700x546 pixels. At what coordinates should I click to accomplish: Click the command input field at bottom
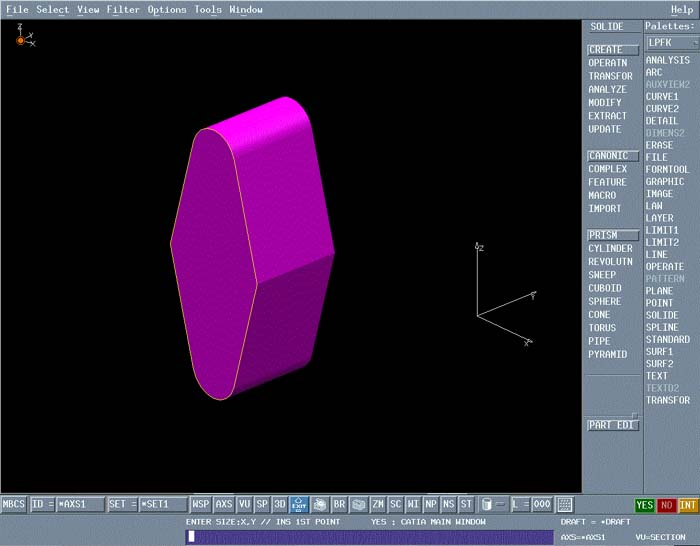pyautogui.click(x=369, y=537)
